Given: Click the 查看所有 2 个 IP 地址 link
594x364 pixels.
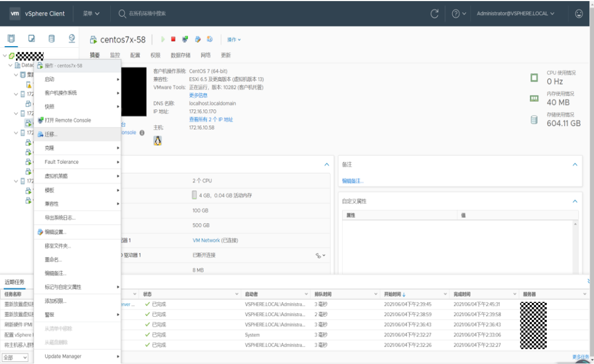Looking at the screenshot, I should [211, 119].
